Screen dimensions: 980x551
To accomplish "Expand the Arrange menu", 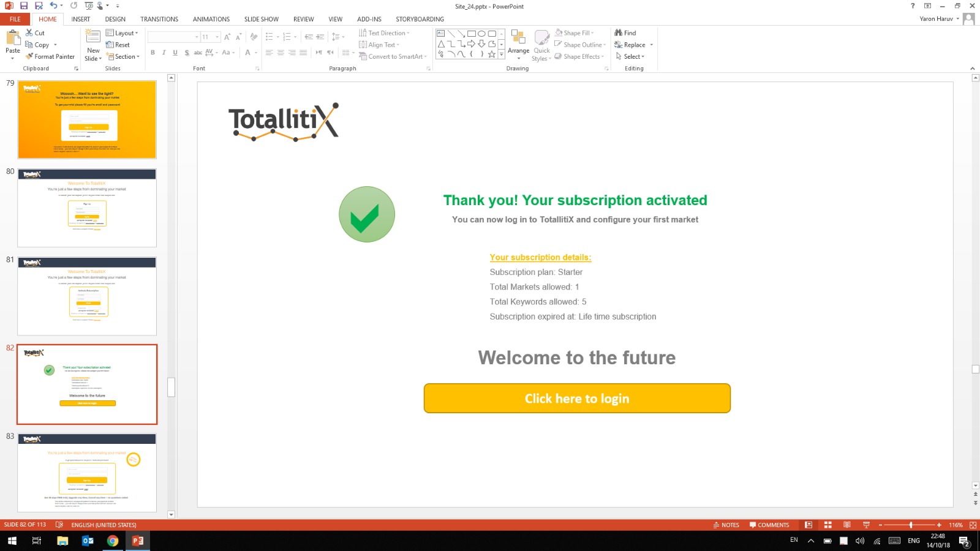I will click(518, 45).
